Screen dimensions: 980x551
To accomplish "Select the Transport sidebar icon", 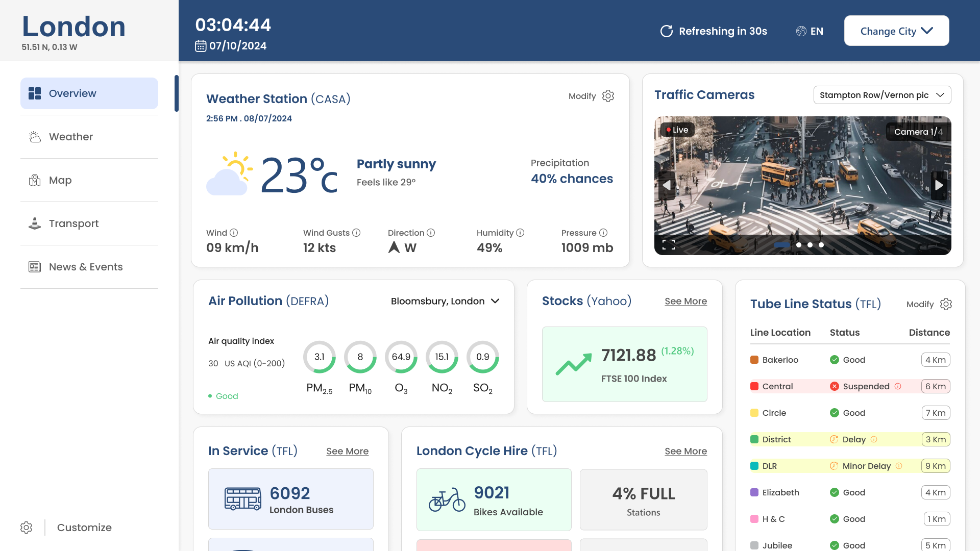I will coord(34,223).
